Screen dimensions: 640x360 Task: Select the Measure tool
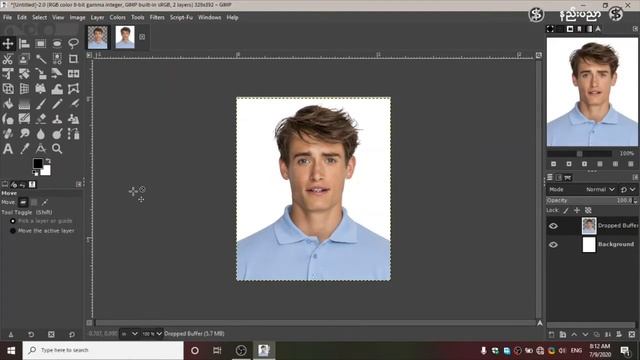click(40, 149)
